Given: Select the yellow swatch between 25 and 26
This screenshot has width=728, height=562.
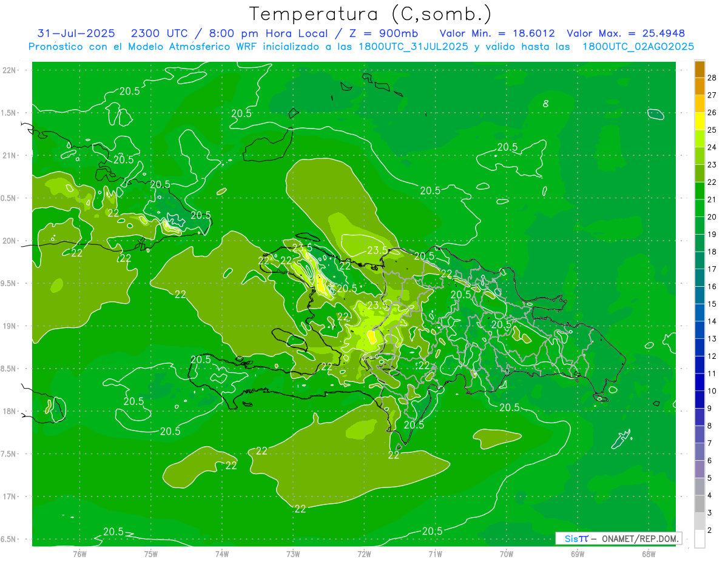Looking at the screenshot, I should 700,121.
